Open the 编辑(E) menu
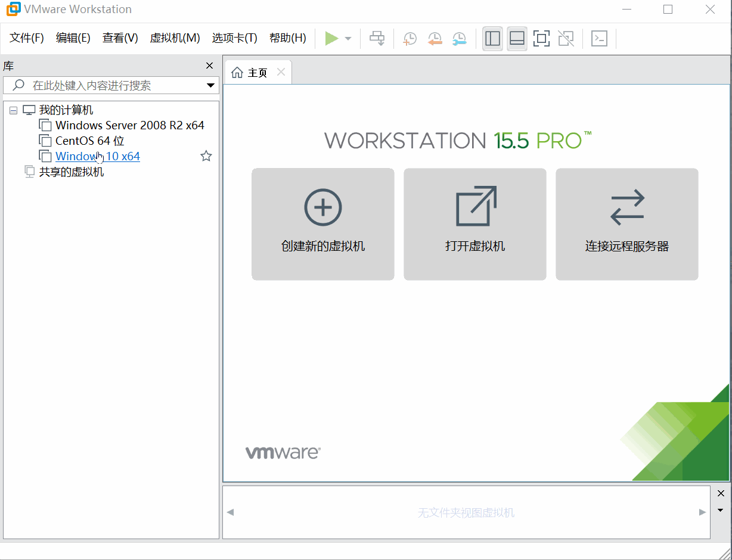This screenshot has width=732, height=560. click(73, 38)
